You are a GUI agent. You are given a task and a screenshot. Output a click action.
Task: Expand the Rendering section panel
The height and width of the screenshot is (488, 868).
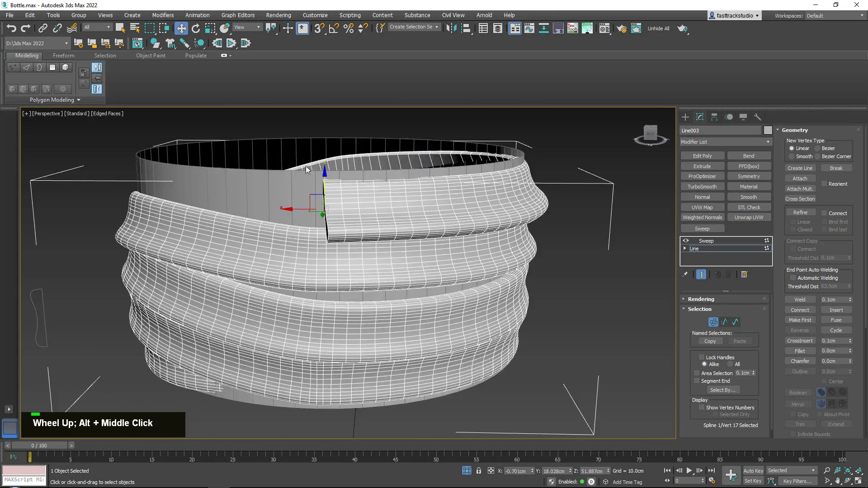[702, 299]
